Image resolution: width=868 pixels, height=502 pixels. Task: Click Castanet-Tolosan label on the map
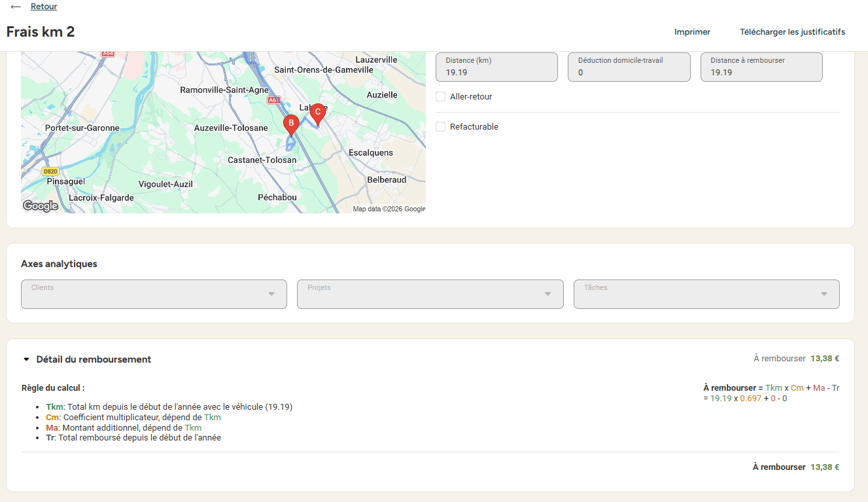coord(262,160)
